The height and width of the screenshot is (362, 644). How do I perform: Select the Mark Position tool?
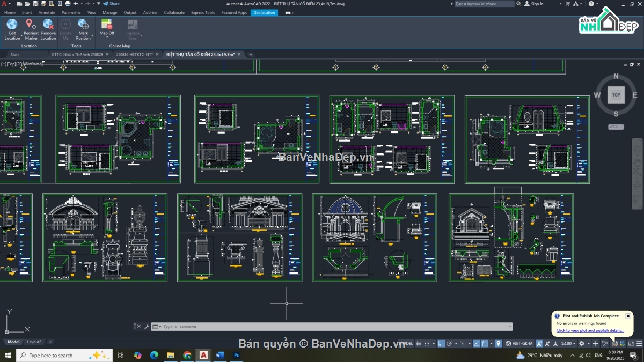tap(83, 25)
